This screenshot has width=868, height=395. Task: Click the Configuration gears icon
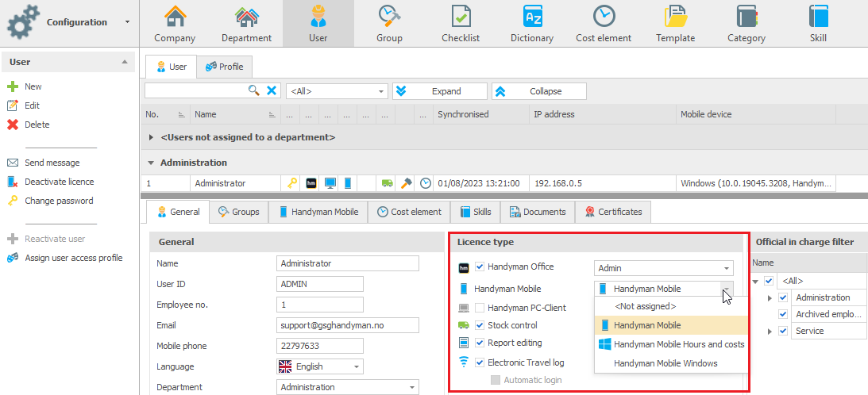(x=23, y=21)
